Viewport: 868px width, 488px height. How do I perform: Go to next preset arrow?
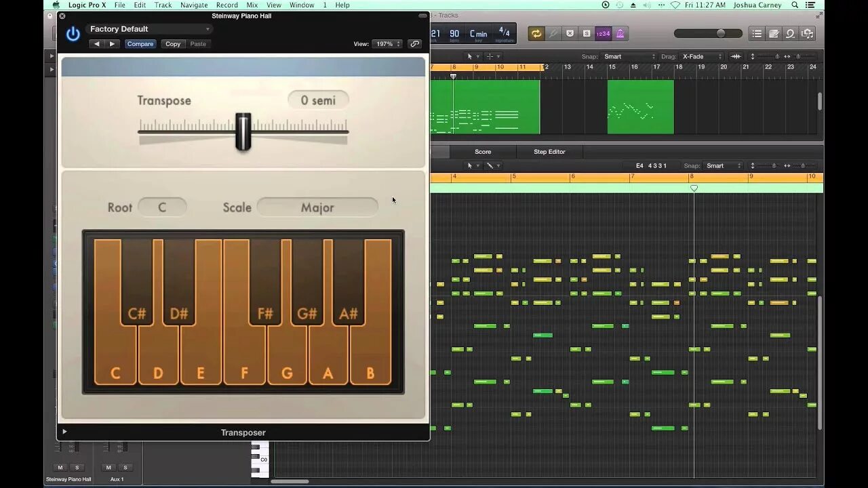pyautogui.click(x=113, y=44)
